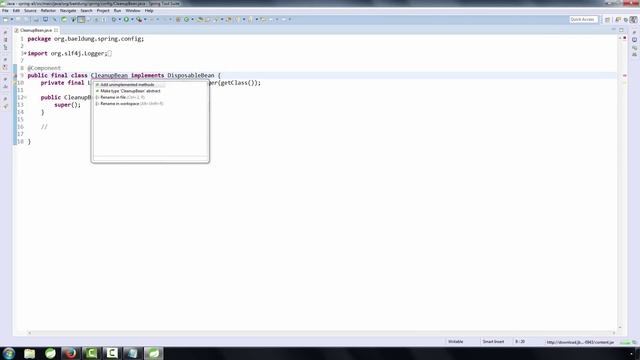Click the Last Edit Location icon

[x=264, y=20]
